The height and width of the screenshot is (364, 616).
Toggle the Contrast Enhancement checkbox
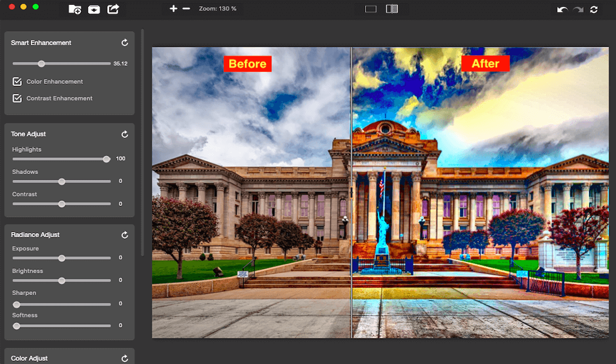[17, 98]
